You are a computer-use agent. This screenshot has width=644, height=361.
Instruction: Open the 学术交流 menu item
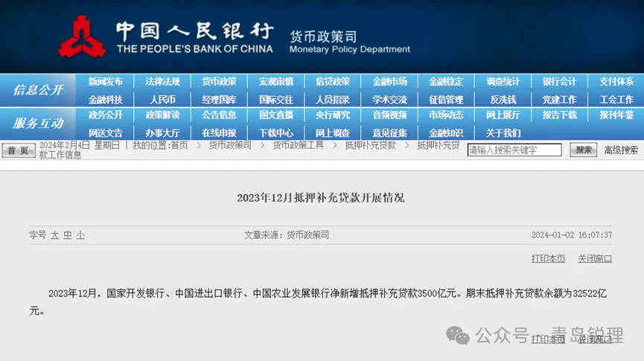(x=389, y=100)
